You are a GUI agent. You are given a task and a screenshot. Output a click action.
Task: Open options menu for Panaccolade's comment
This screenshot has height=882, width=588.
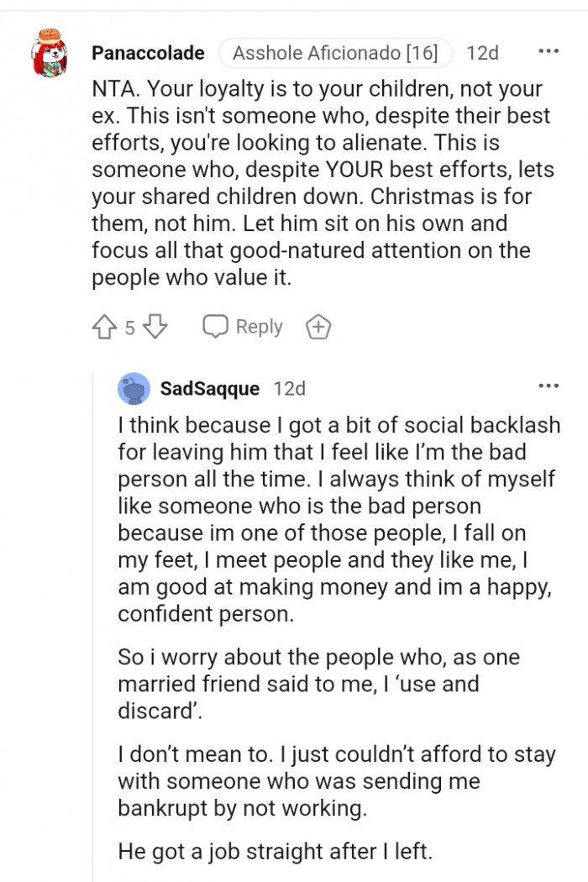pos(548,52)
